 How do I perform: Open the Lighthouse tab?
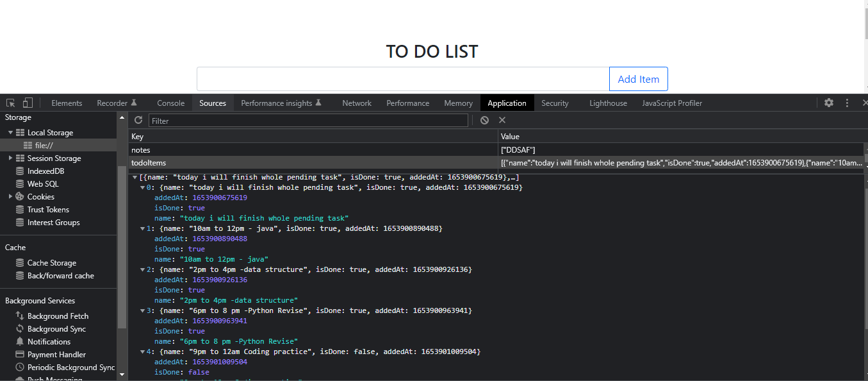tap(609, 103)
